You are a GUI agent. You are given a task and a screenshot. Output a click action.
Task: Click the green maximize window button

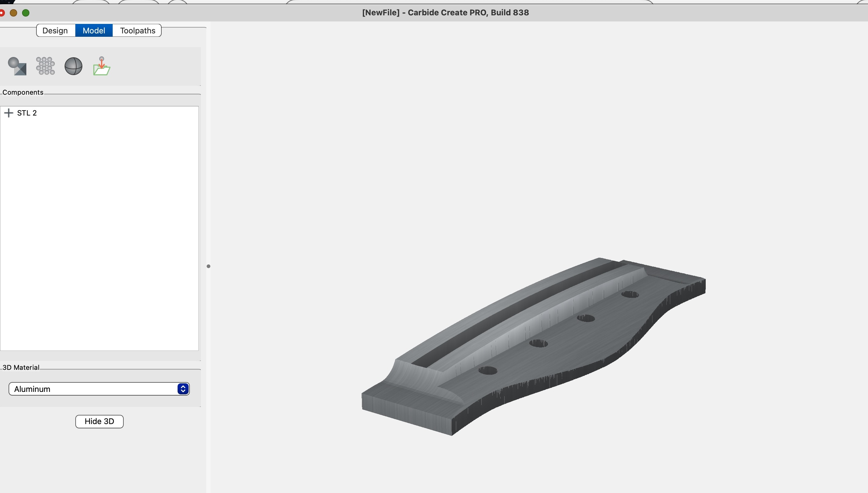pyautogui.click(x=26, y=13)
